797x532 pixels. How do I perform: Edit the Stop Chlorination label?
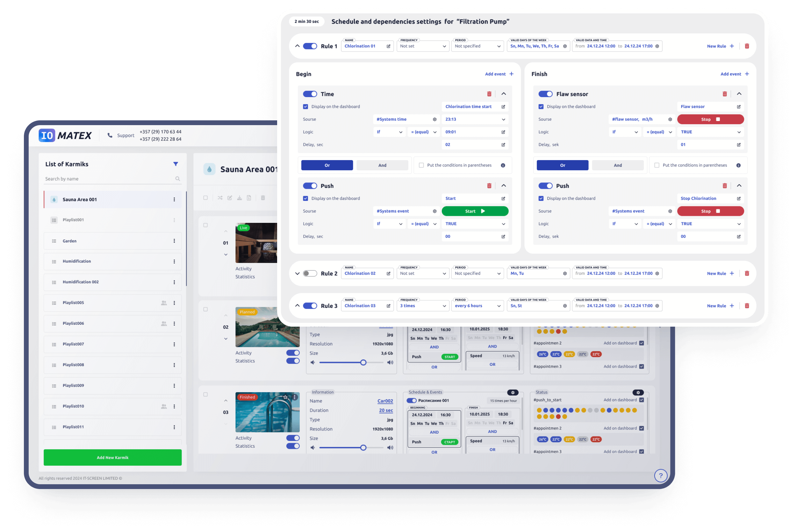[739, 198]
